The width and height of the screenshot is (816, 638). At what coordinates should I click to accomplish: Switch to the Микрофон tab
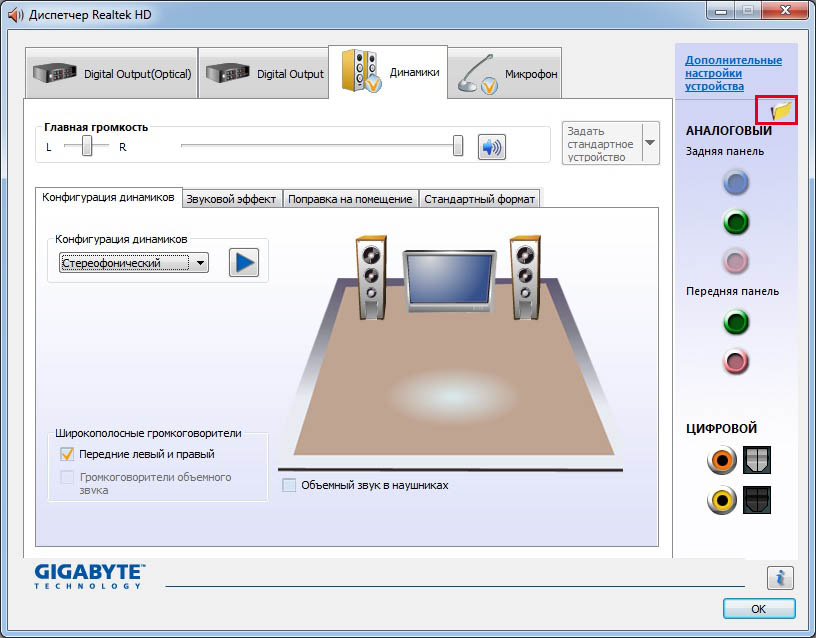[504, 74]
